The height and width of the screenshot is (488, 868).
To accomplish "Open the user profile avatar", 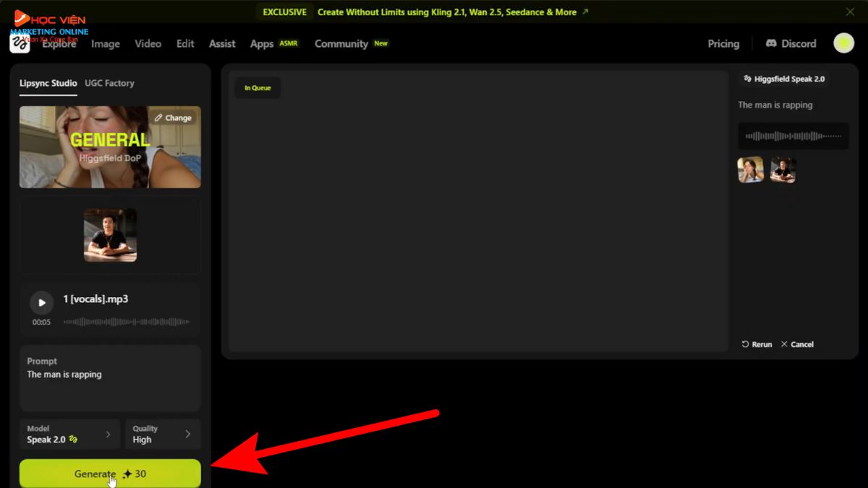I will (x=843, y=43).
